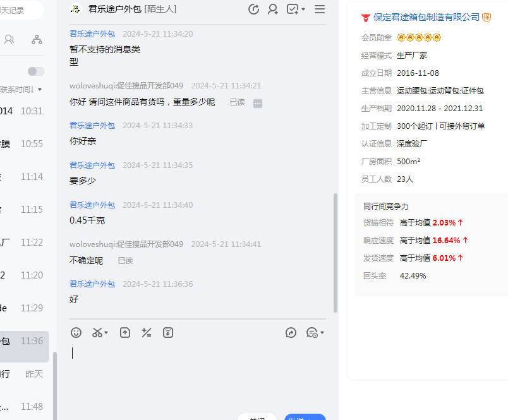Expand the 联系时间 sort dropdown

tap(40, 90)
